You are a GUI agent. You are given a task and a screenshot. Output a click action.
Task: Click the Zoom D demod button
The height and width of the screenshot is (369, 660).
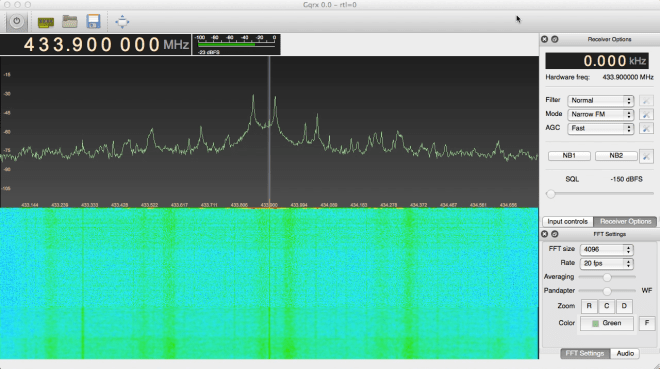624,306
